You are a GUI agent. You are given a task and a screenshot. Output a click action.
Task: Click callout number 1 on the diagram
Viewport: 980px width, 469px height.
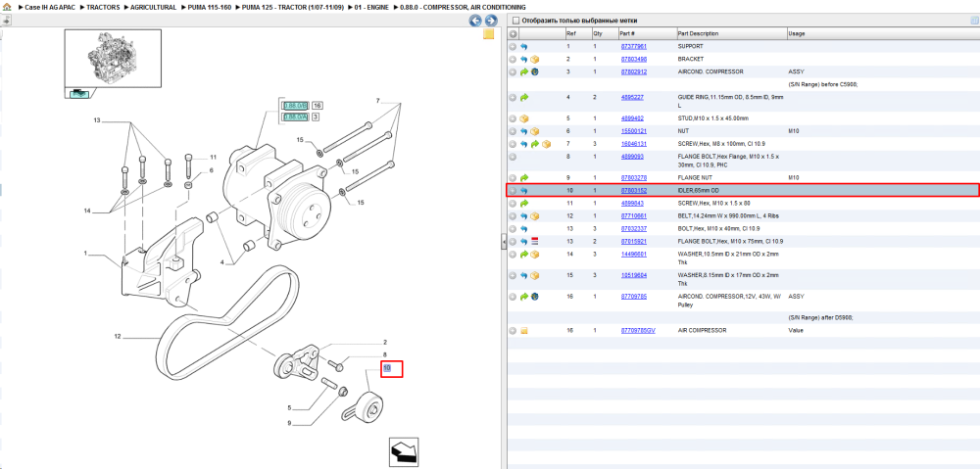[x=85, y=253]
